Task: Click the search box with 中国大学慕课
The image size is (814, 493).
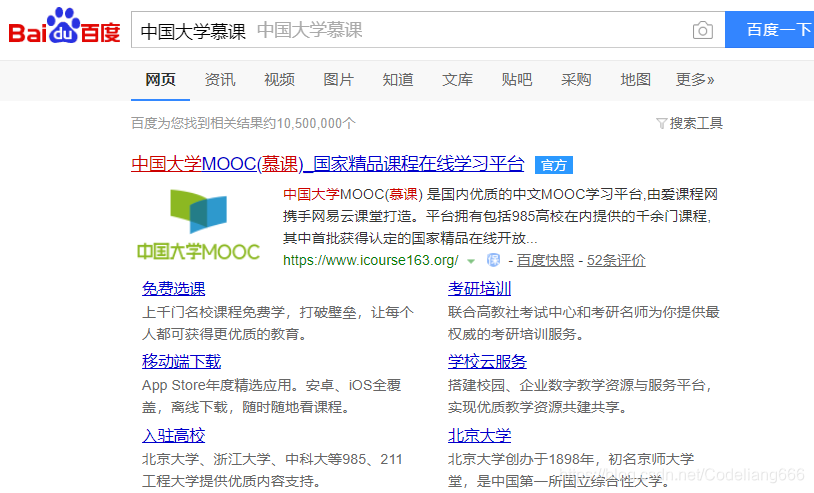Action: pyautogui.click(x=428, y=30)
